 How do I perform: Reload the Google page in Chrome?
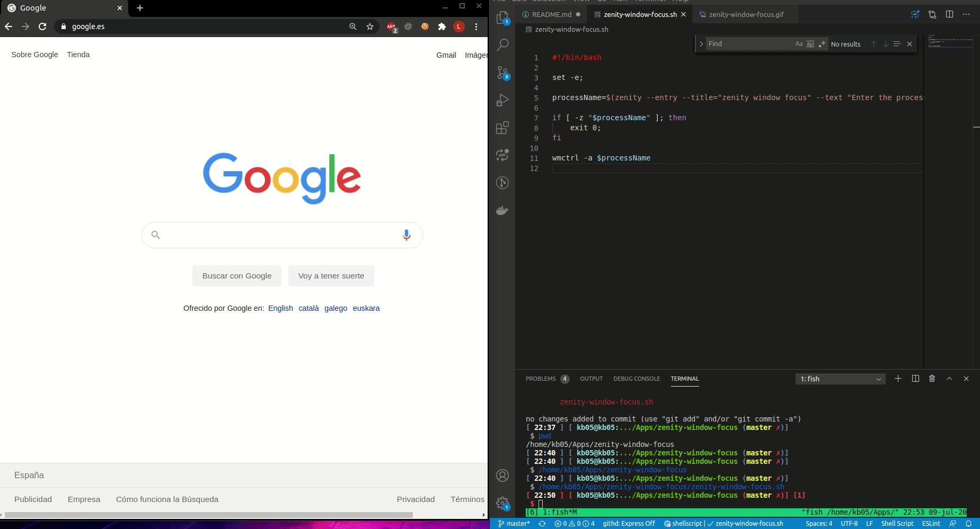[42, 26]
